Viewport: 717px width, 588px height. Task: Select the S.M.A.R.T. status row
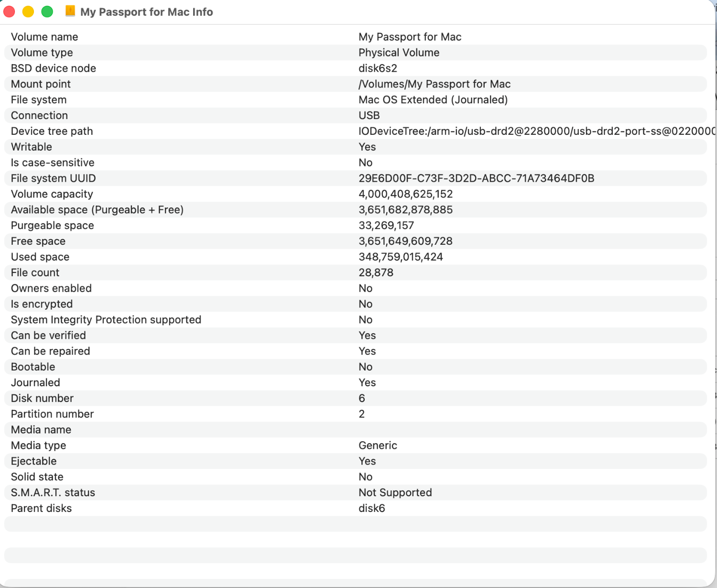(53, 492)
